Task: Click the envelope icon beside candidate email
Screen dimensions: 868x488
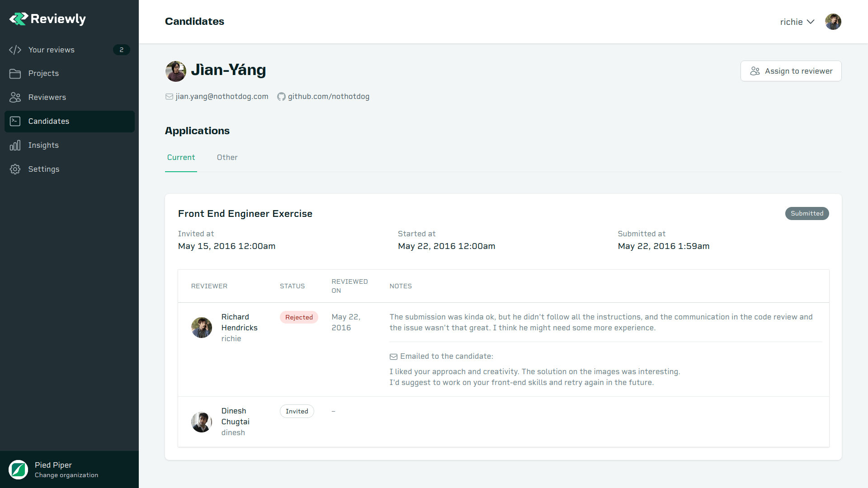Action: click(169, 97)
